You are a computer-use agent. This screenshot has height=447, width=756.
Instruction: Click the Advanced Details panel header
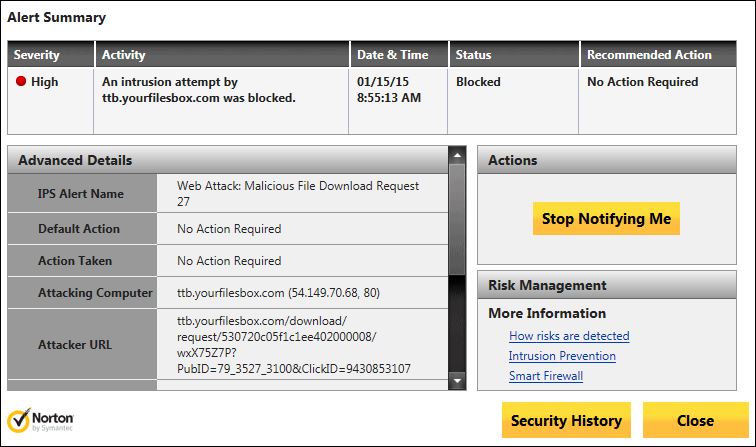click(x=228, y=160)
